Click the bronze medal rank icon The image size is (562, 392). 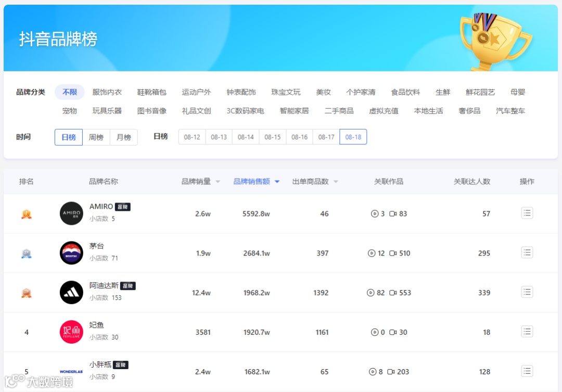tap(27, 293)
